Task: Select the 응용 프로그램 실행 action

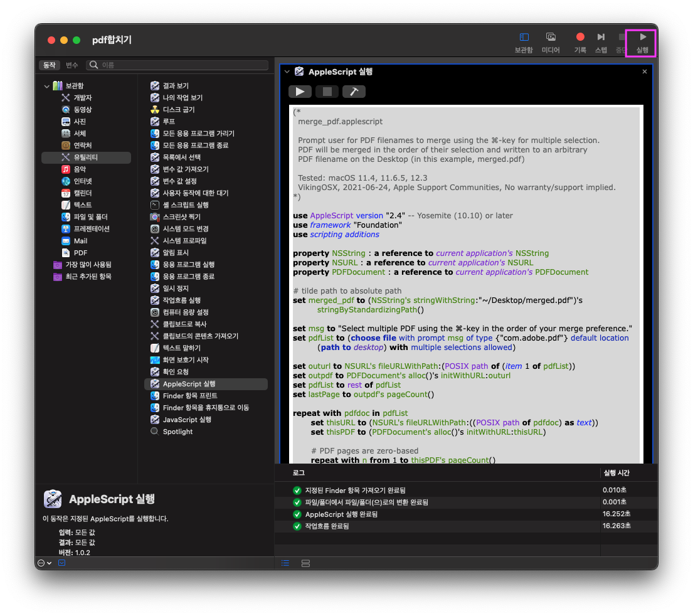Action: (x=189, y=265)
